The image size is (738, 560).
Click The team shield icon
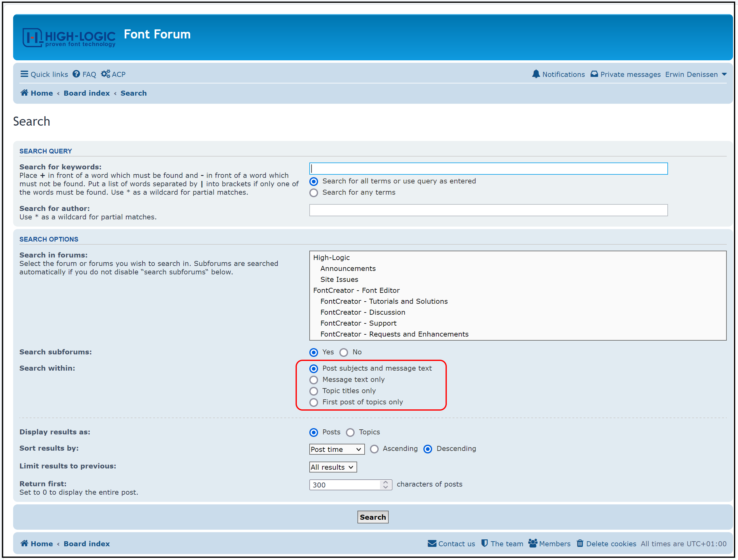click(485, 543)
